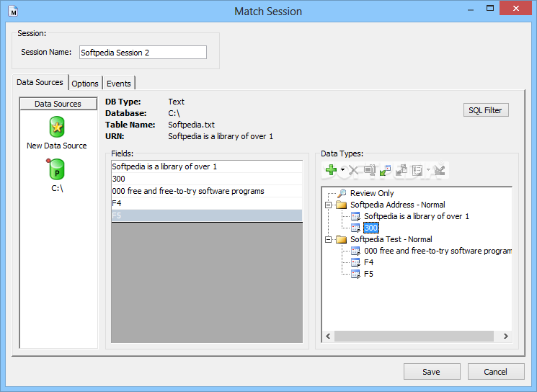The width and height of the screenshot is (537, 392).
Task: Click the field icon beside '000 free and free-to-try' in the tree
Action: [355, 251]
